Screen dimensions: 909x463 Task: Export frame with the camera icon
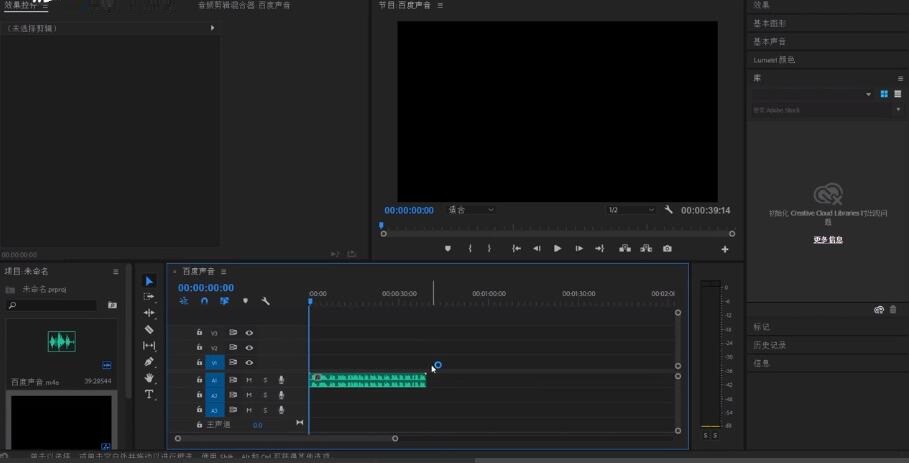click(667, 249)
